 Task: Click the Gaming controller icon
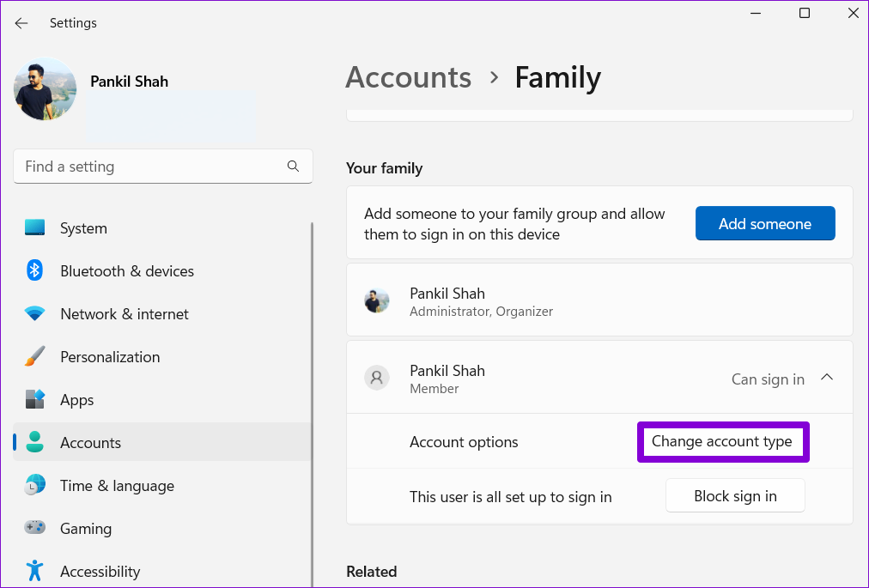pos(34,529)
